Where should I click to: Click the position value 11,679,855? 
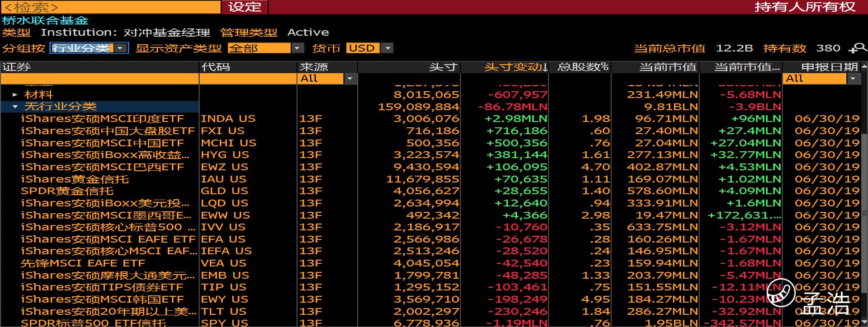pos(422,179)
